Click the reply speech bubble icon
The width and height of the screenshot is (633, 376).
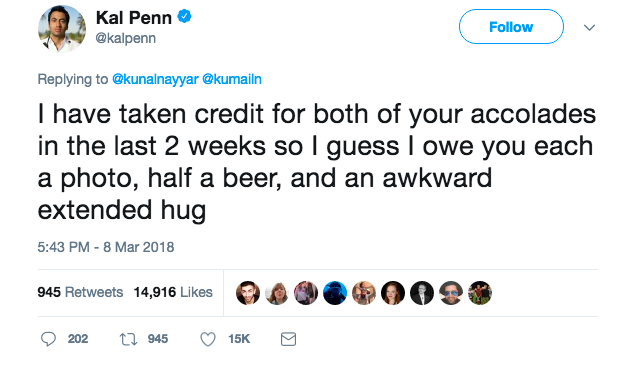[x=48, y=339]
